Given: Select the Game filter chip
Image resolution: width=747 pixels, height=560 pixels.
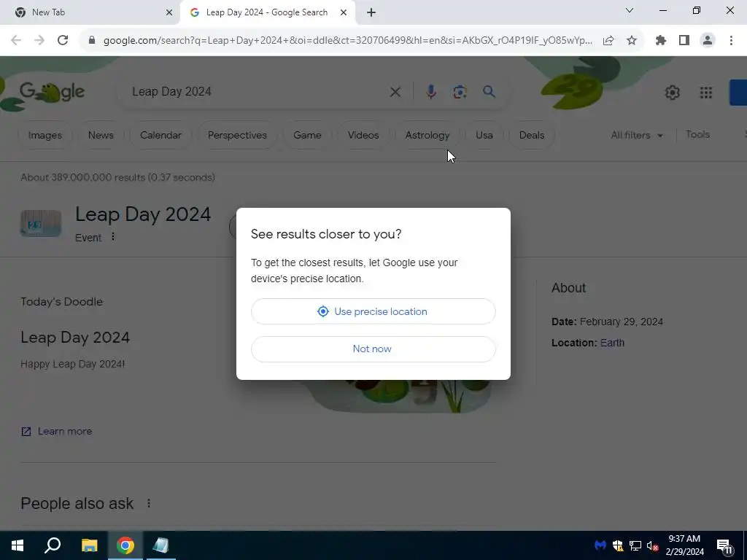Looking at the screenshot, I should click(x=307, y=135).
